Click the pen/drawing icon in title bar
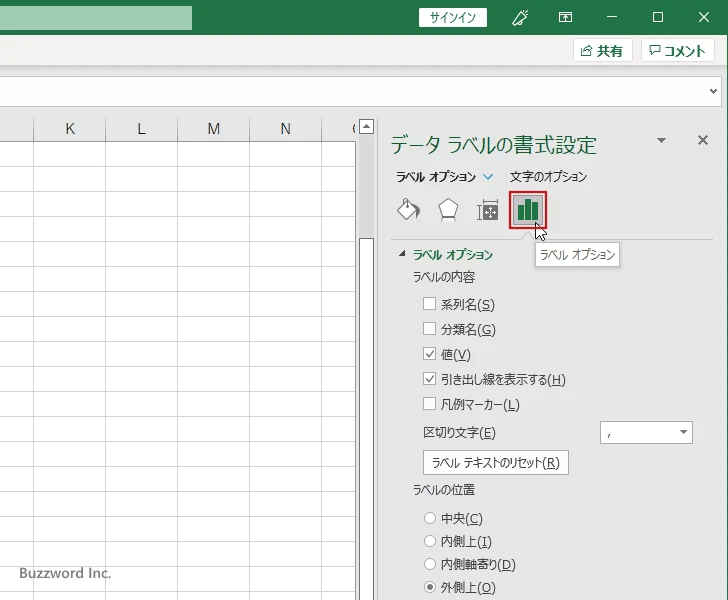This screenshot has width=728, height=600. 520,18
